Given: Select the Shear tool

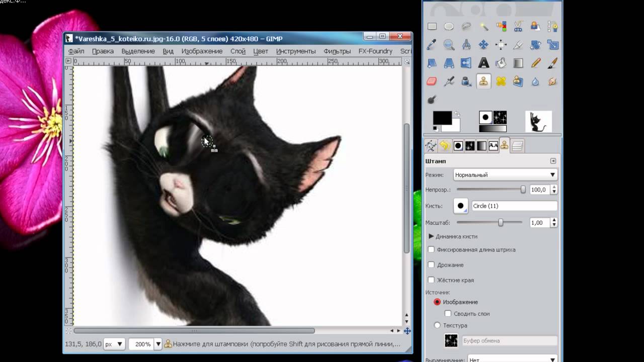Looking at the screenshot, I should click(432, 63).
